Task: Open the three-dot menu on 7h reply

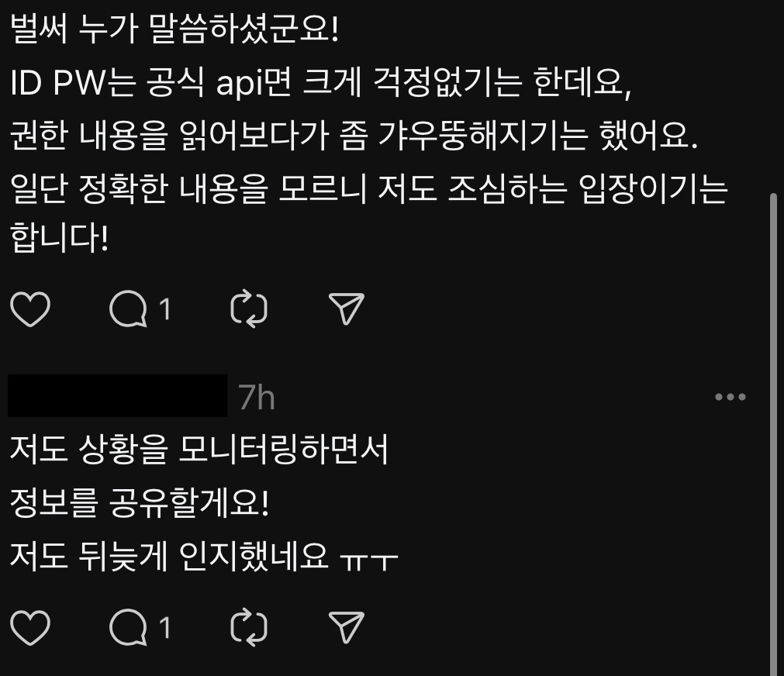Action: point(730,397)
